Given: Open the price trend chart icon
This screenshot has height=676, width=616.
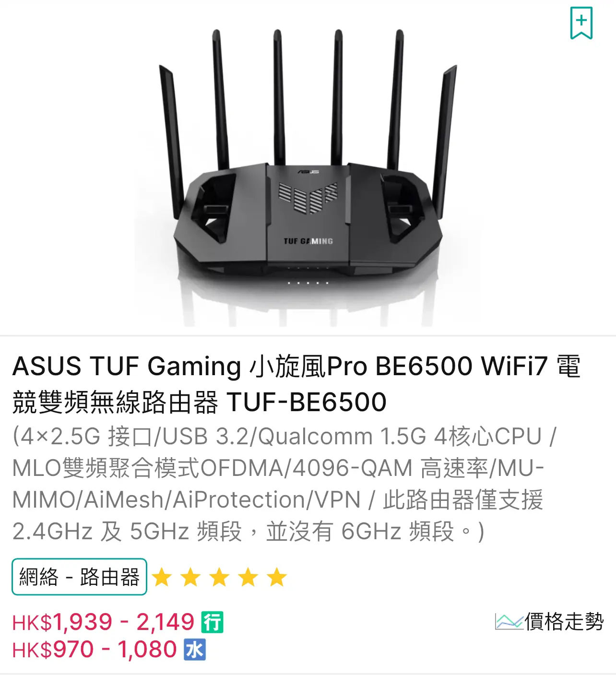Looking at the screenshot, I should (509, 622).
